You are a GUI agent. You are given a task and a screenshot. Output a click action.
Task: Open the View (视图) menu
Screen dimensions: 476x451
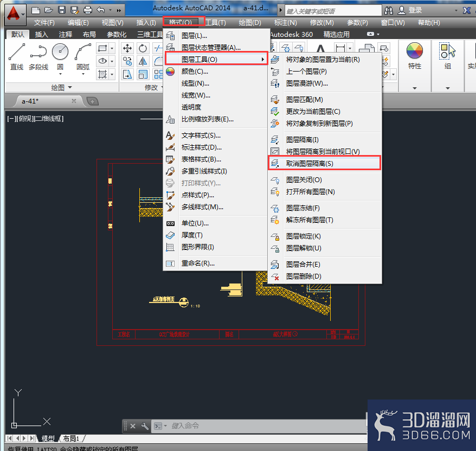pyautogui.click(x=112, y=23)
